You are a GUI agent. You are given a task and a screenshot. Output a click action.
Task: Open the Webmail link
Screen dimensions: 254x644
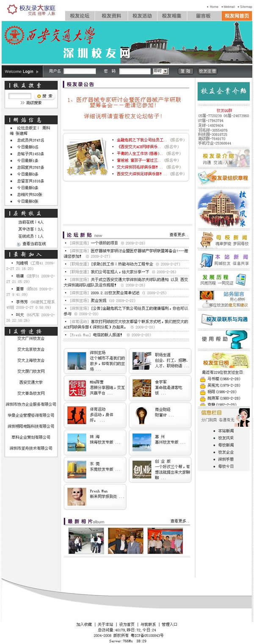[x=229, y=7]
